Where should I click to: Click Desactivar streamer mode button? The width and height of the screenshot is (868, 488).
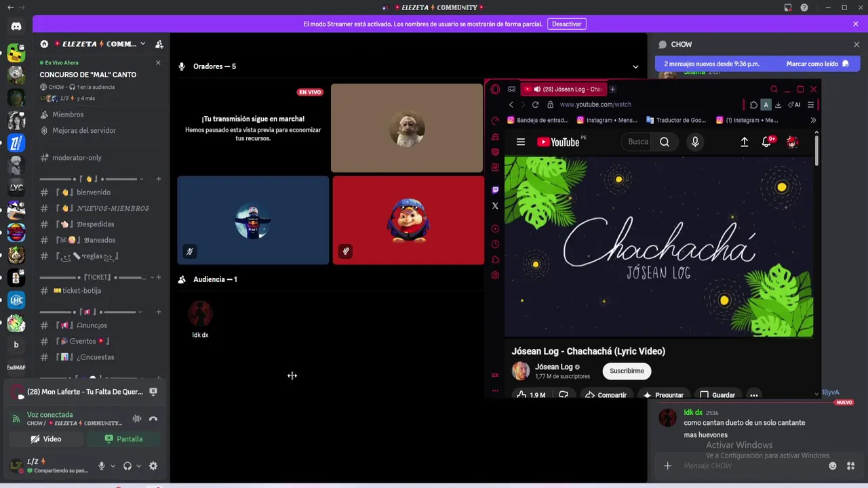[566, 24]
